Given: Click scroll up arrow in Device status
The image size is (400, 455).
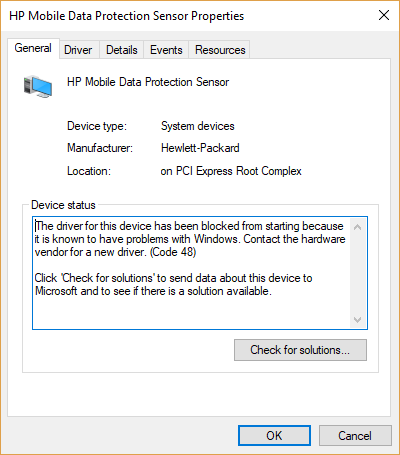Looking at the screenshot, I should pos(358,227).
